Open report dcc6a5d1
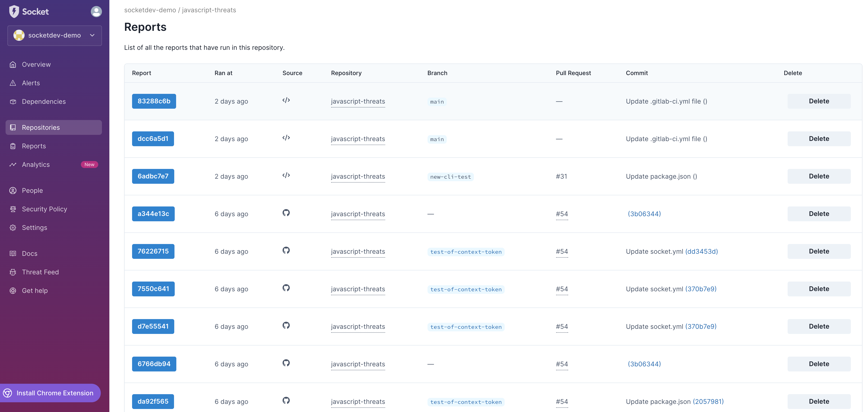The width and height of the screenshot is (868, 412). (153, 139)
